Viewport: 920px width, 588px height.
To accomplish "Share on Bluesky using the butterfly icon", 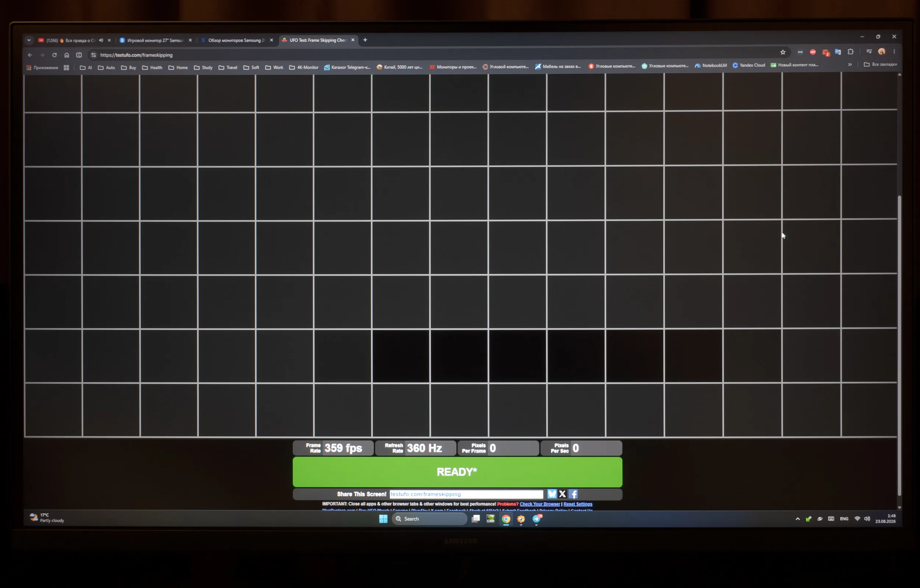I will (x=552, y=494).
